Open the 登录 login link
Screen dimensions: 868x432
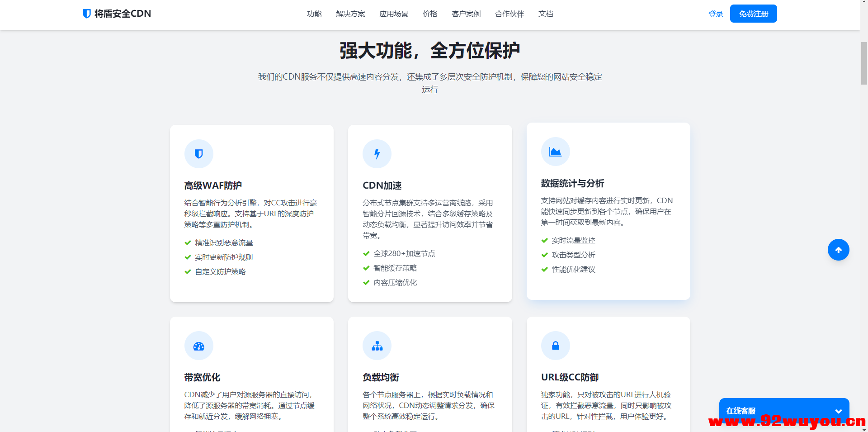pyautogui.click(x=716, y=14)
